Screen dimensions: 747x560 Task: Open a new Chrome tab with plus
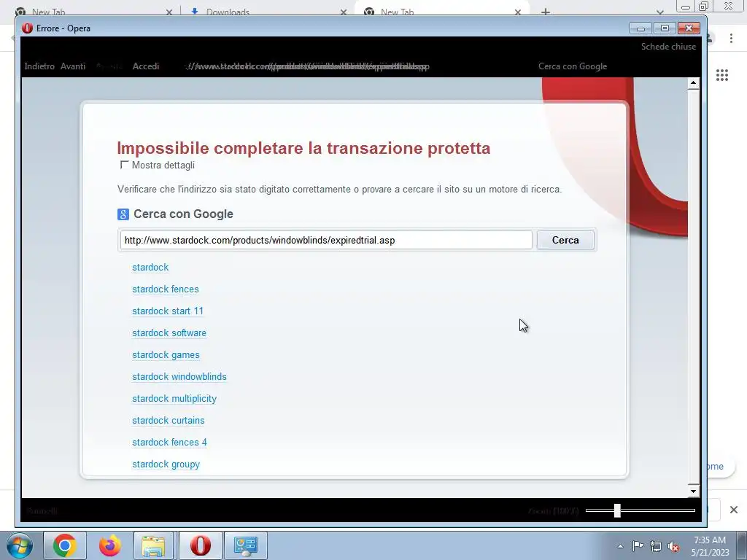[546, 12]
